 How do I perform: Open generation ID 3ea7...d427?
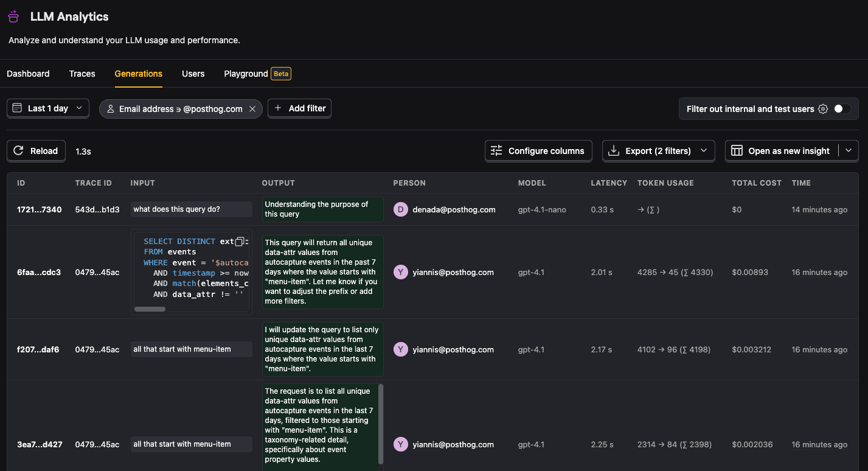(x=40, y=444)
